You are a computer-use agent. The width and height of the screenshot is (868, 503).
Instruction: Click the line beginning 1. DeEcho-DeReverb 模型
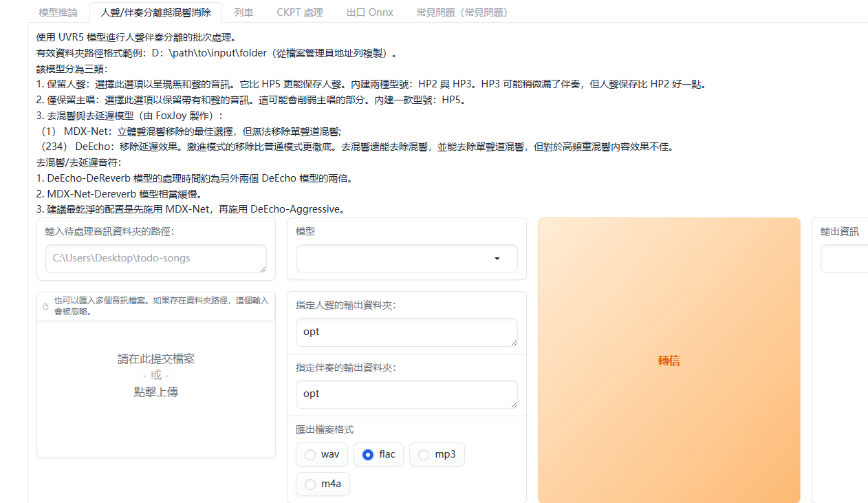click(195, 179)
